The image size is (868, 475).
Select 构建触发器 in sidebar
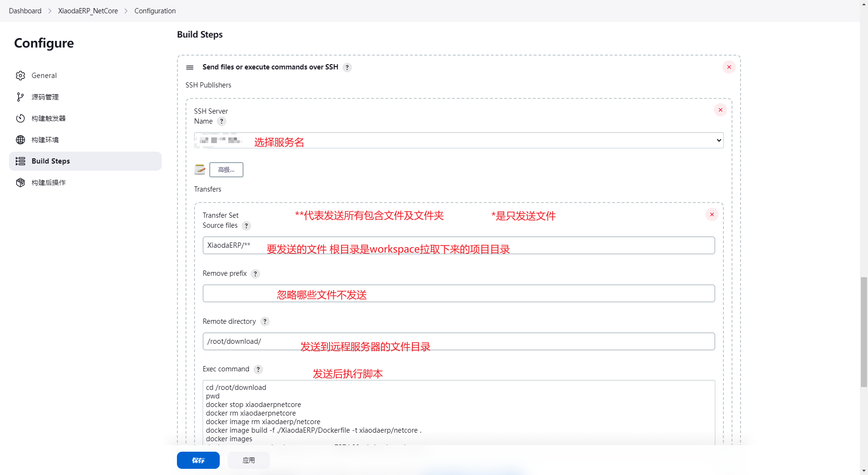48,118
